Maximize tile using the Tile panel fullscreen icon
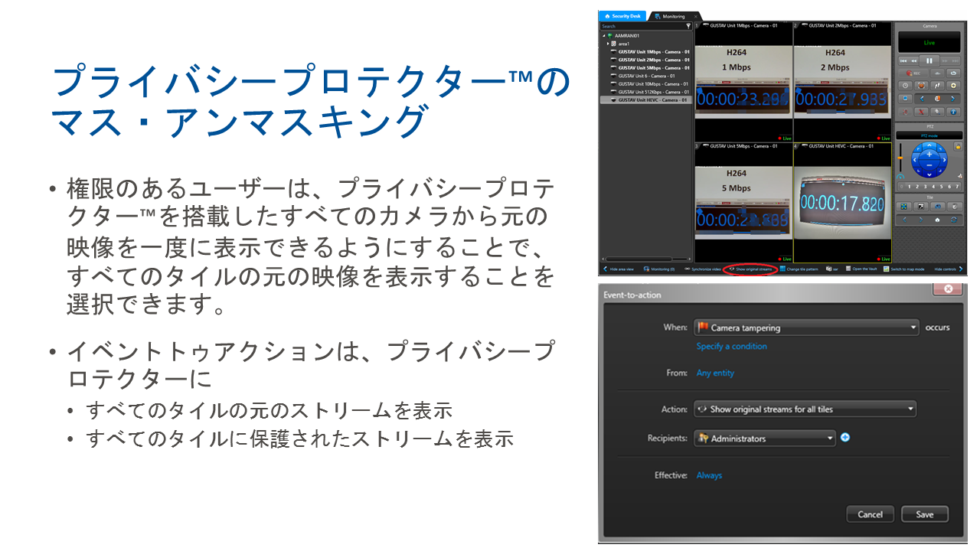This screenshot has width=980, height=551. coord(904,207)
